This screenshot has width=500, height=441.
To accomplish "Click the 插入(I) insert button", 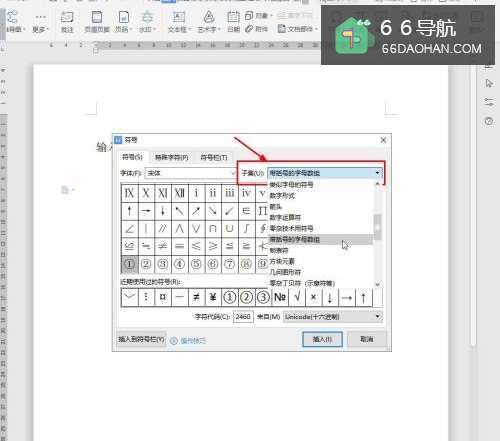I will [322, 339].
